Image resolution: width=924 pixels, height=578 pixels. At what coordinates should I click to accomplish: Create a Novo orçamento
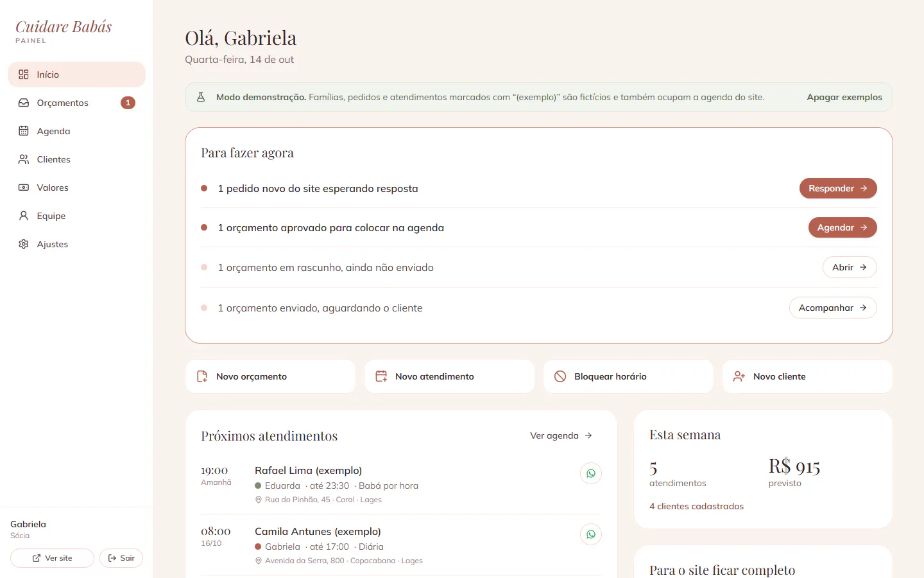pyautogui.click(x=270, y=376)
